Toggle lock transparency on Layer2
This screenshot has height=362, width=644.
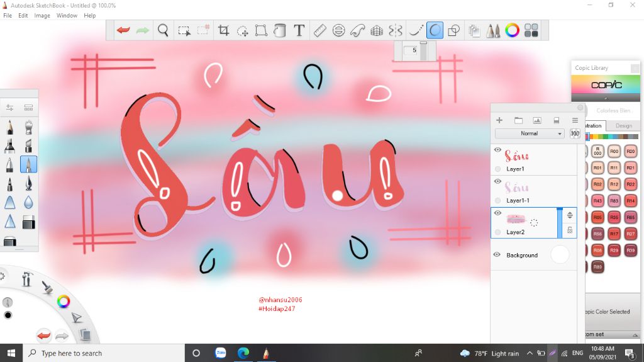coord(570,230)
